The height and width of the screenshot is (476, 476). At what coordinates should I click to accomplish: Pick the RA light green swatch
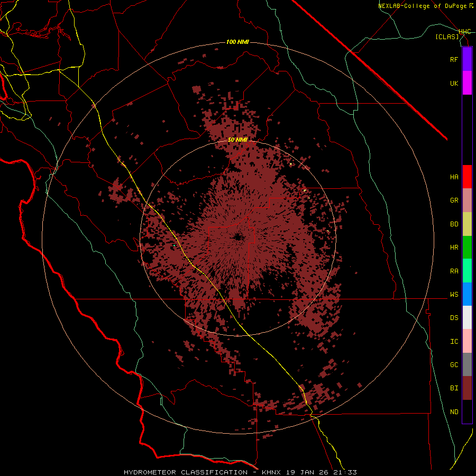[x=467, y=271]
